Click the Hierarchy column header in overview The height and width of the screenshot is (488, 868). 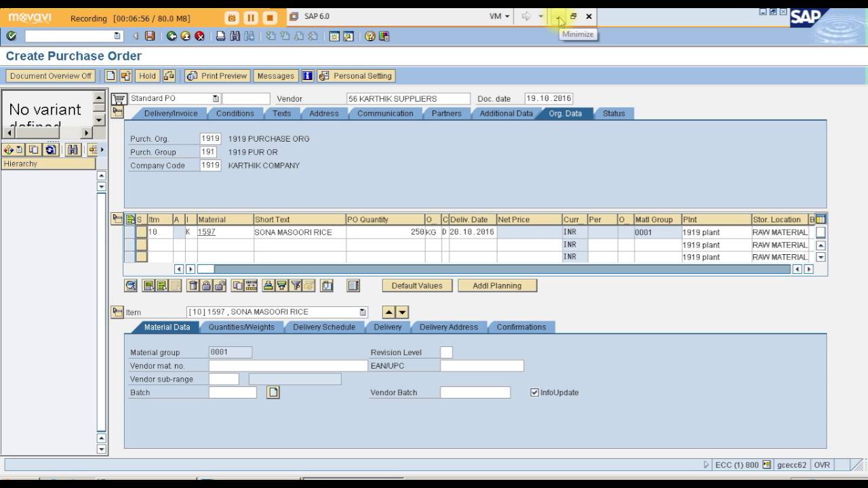coord(48,164)
